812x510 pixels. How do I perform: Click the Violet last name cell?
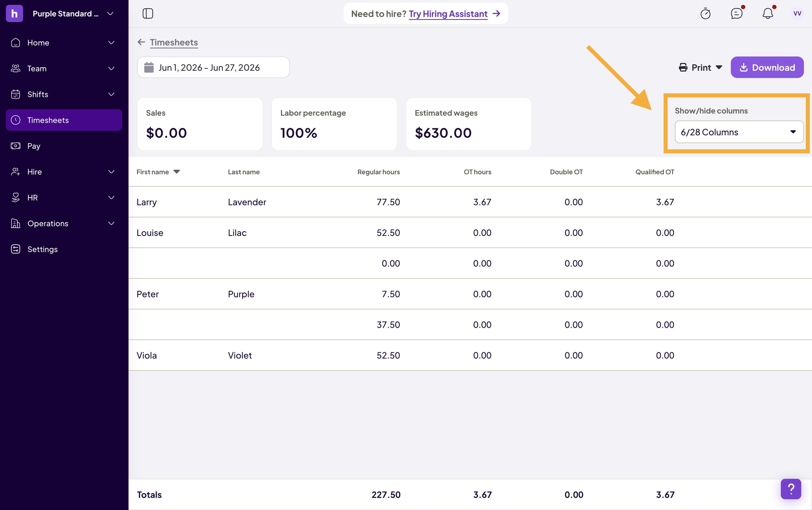click(240, 356)
